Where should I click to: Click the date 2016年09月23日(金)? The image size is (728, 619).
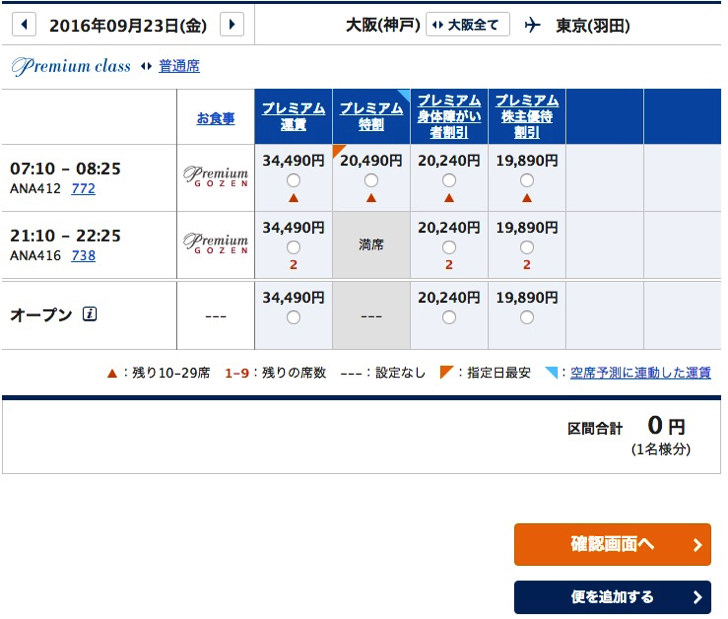pos(128,26)
